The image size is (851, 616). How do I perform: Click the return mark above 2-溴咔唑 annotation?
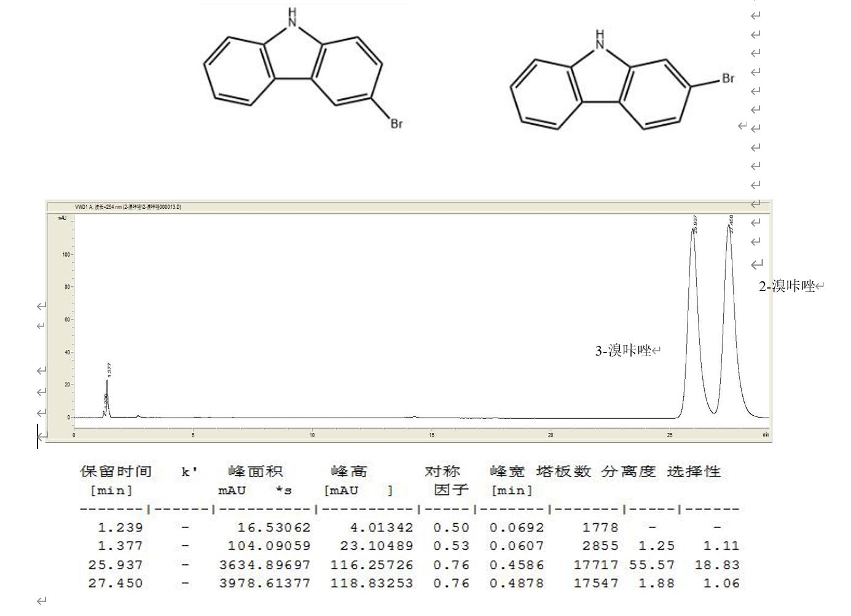click(x=757, y=265)
